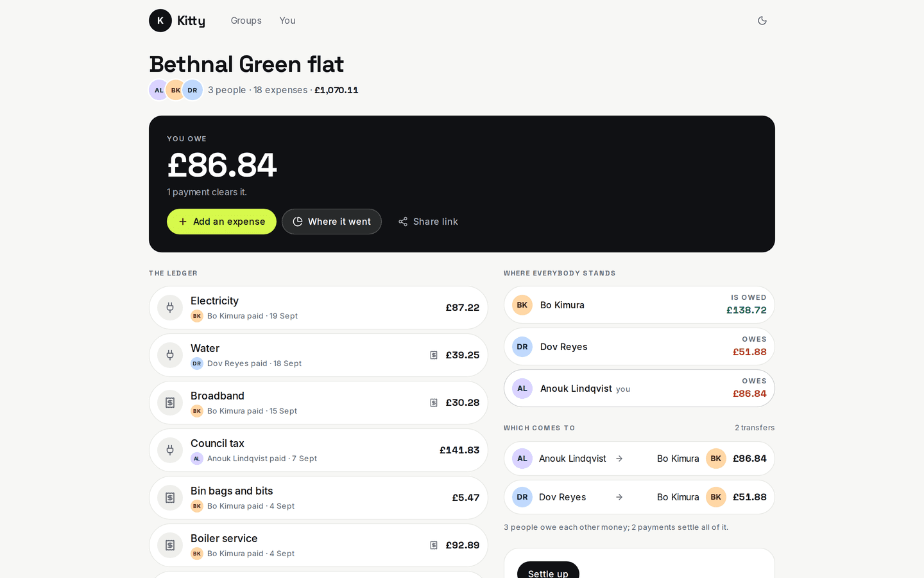
Task: Click the round K logo of Kitty
Action: (x=160, y=21)
